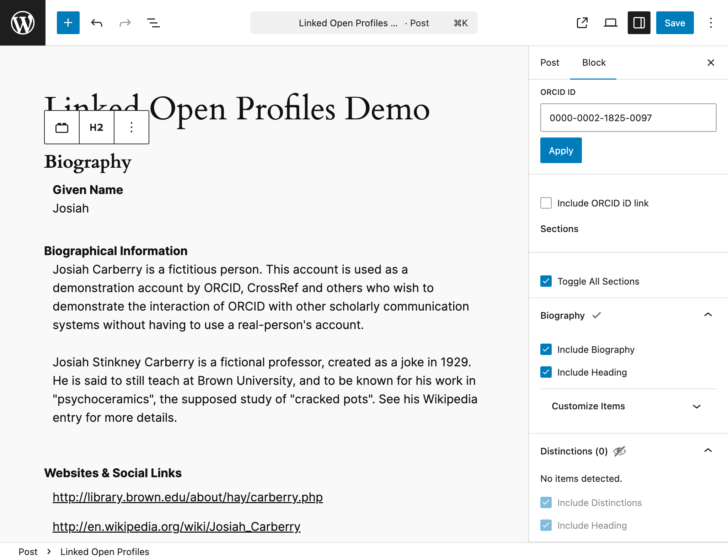Open the command palette title bar

tap(364, 23)
